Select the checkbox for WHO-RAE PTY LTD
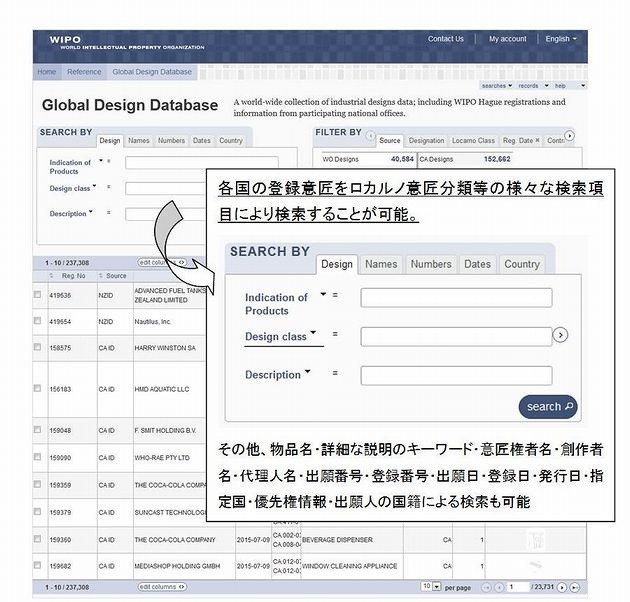Screen dimensions: 630x602 click(x=37, y=457)
